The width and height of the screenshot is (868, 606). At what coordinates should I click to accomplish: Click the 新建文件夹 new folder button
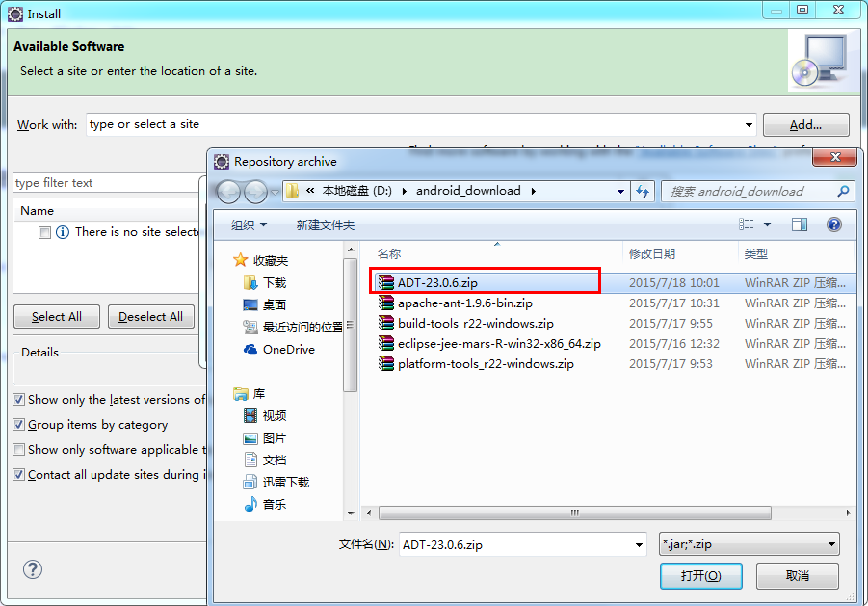[x=325, y=224]
